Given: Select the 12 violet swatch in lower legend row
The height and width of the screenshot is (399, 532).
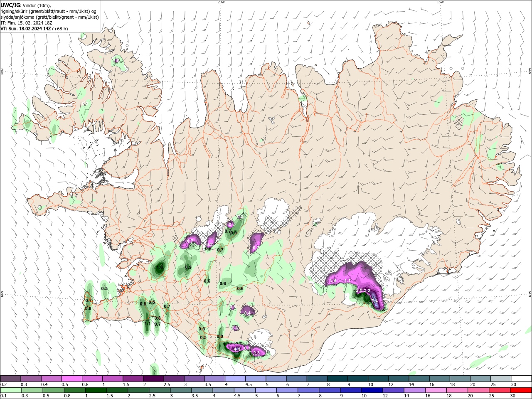Looking at the screenshot, I should (394, 390).
